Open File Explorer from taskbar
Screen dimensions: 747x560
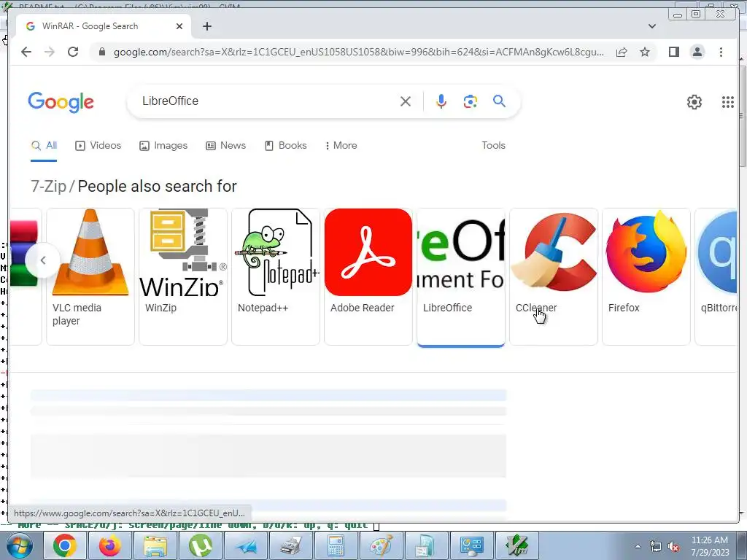(155, 545)
